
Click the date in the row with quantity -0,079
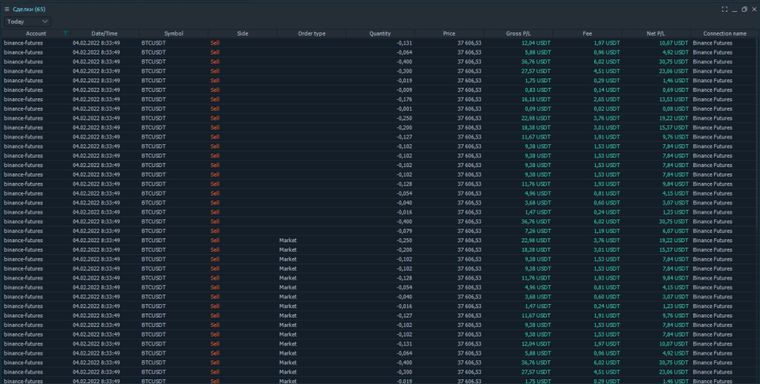coord(96,231)
